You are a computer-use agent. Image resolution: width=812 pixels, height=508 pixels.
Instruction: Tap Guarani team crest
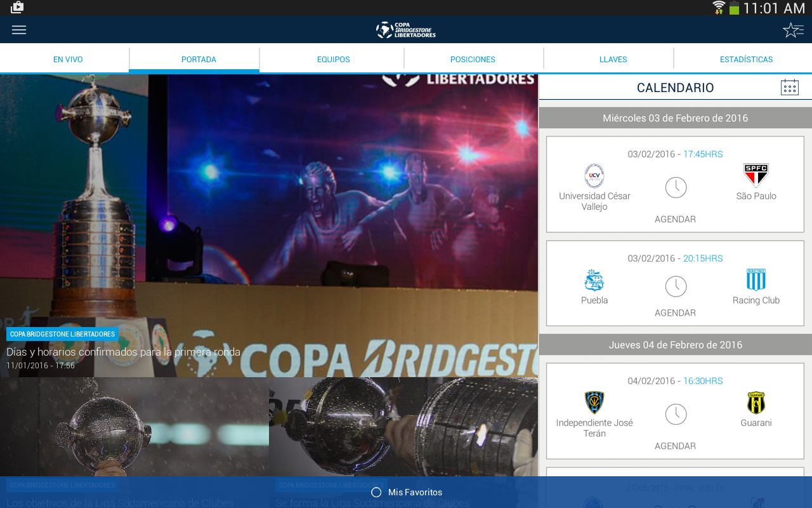(x=756, y=403)
